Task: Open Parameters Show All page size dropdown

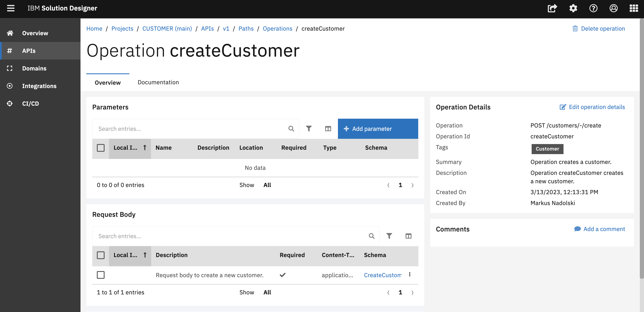Action: click(x=267, y=185)
